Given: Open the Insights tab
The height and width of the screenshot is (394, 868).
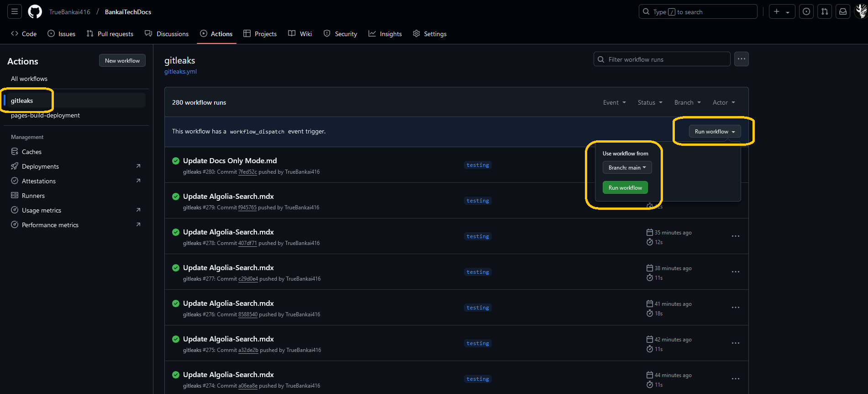Looking at the screenshot, I should pyautogui.click(x=385, y=34).
